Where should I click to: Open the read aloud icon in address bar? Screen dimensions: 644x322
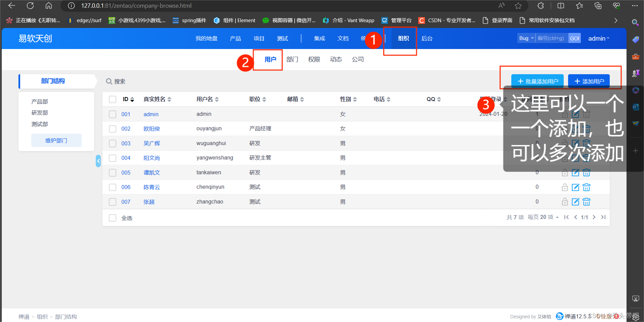(x=502, y=6)
